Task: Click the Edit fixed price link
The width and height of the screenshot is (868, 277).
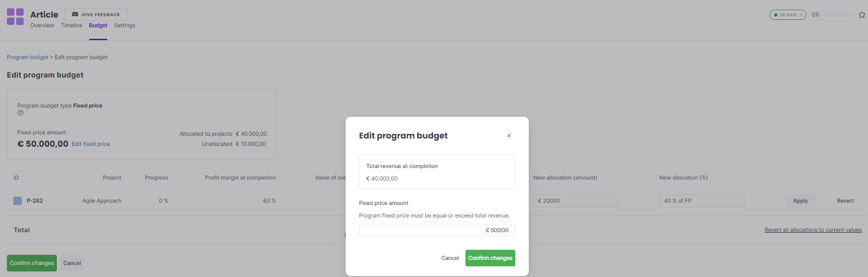Action: click(x=91, y=144)
